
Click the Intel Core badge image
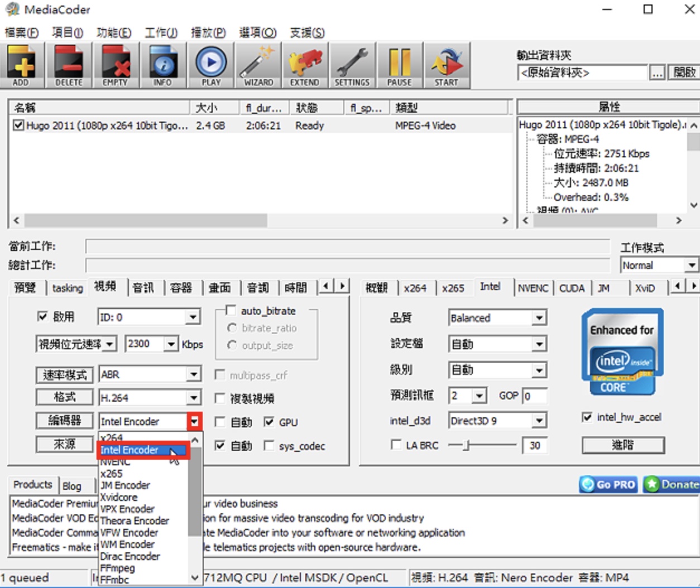point(622,352)
